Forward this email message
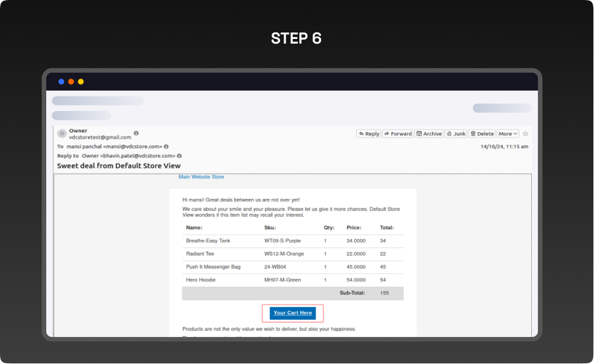The height and width of the screenshot is (364, 594). (x=398, y=133)
